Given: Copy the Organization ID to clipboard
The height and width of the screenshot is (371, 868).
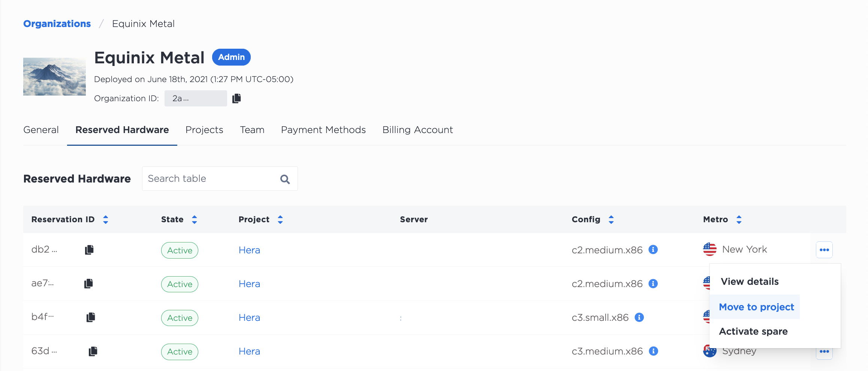Looking at the screenshot, I should click(236, 98).
